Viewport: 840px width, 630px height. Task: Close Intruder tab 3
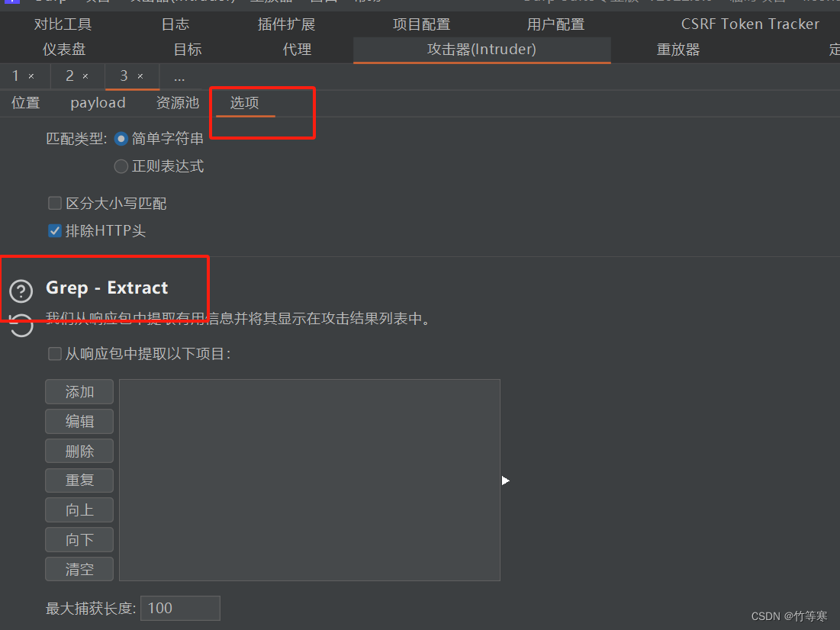click(x=140, y=76)
